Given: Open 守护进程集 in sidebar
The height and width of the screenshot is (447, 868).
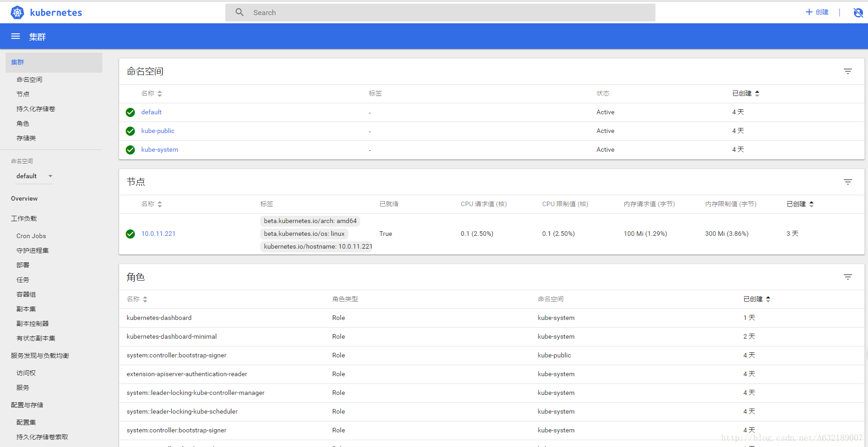Looking at the screenshot, I should [32, 250].
